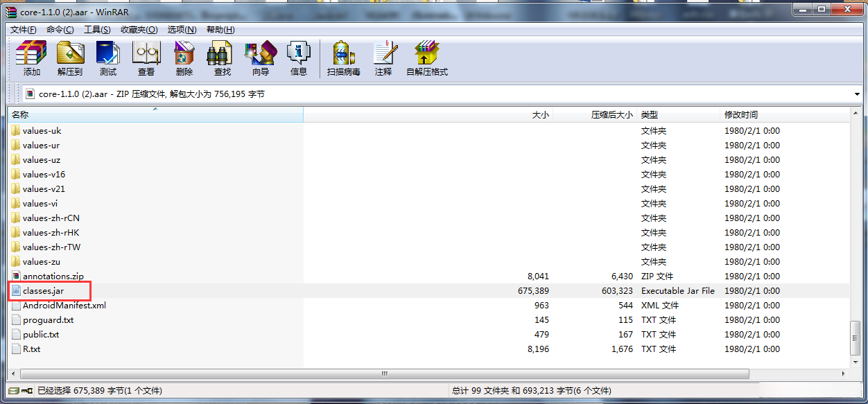Viewport: 868px width, 404px height.
Task: Click the vertical scrollbar thumb
Action: click(x=856, y=337)
